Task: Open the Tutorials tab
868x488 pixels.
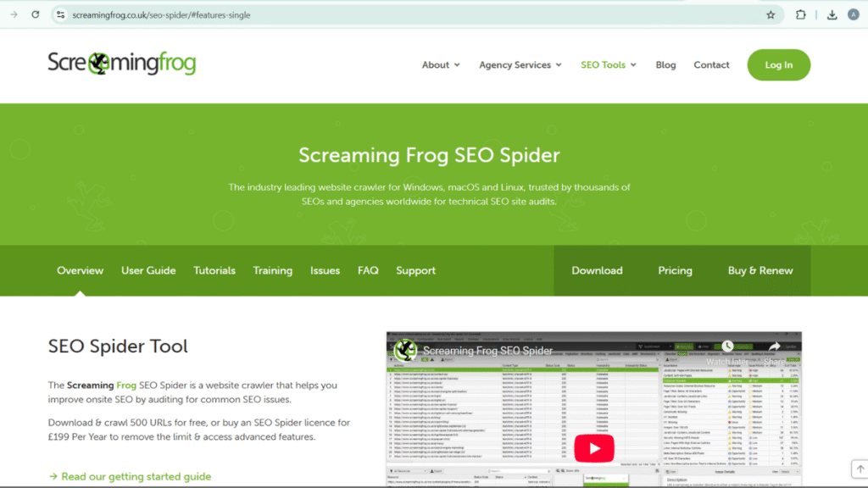Action: (x=214, y=270)
